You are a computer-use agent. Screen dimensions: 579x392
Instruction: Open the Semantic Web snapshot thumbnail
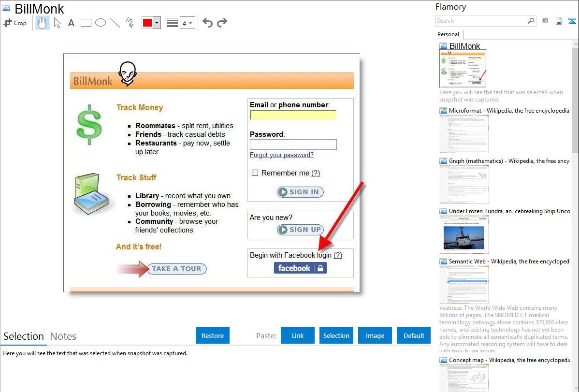coord(464,285)
